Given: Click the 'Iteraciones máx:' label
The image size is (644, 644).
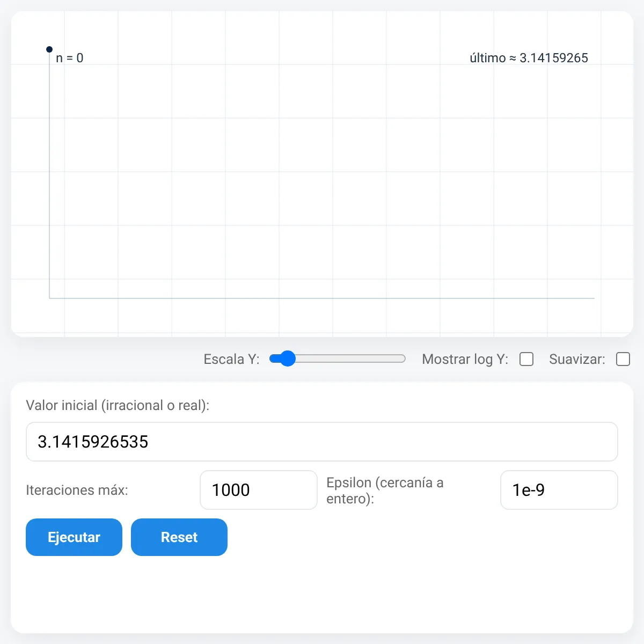Looking at the screenshot, I should 77,490.
